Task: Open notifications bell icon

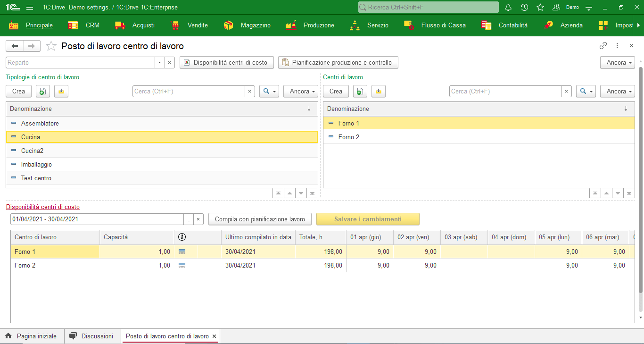Action: (508, 7)
